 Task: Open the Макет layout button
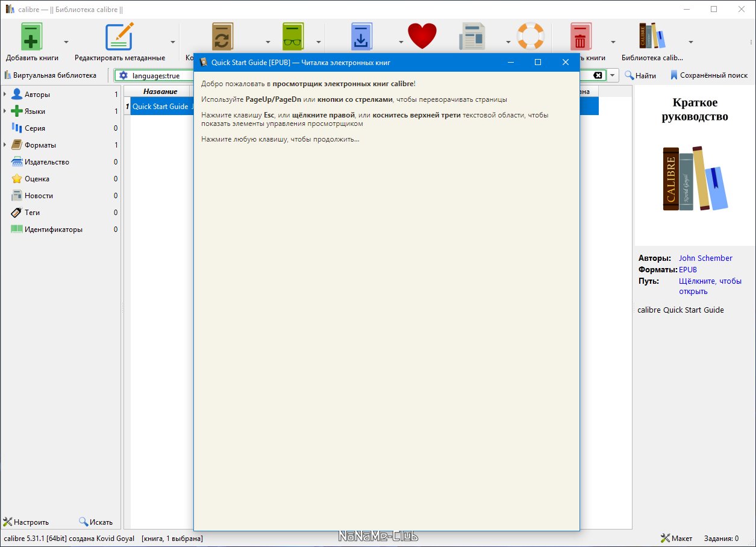tap(676, 538)
